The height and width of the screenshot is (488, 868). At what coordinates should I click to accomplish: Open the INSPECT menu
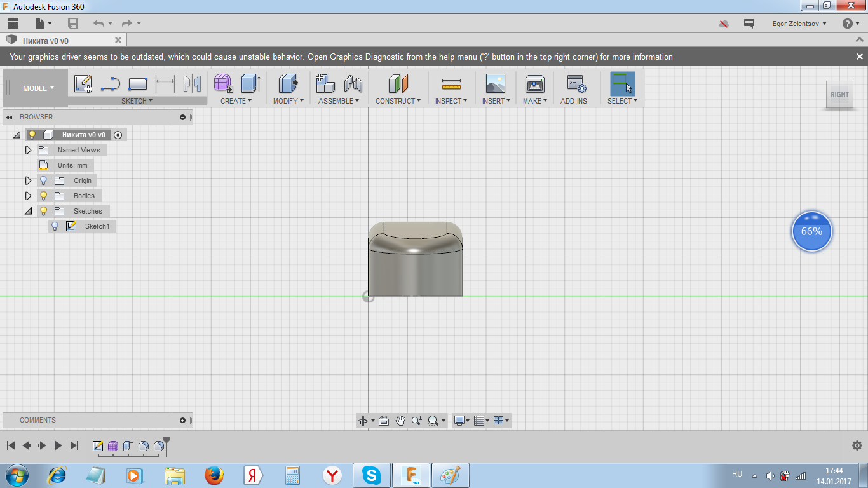click(x=451, y=101)
